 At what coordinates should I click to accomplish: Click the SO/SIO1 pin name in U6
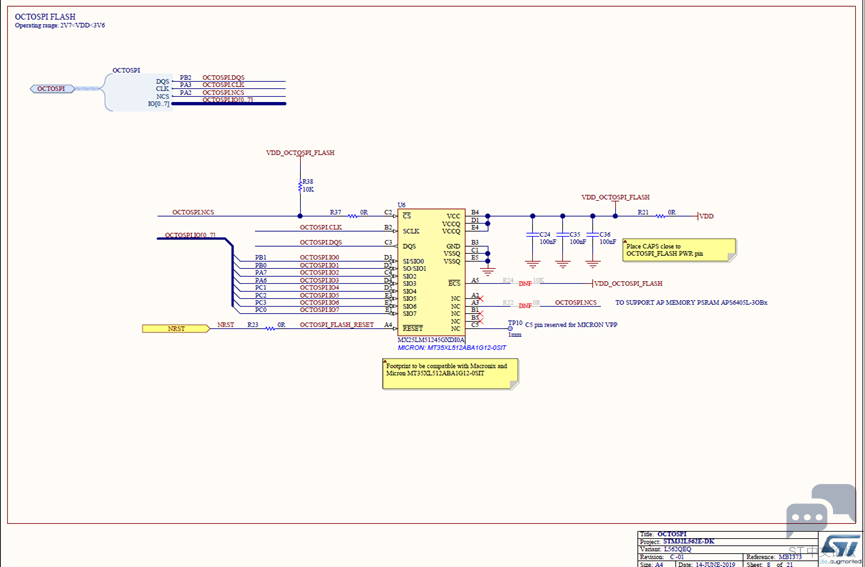(x=414, y=269)
